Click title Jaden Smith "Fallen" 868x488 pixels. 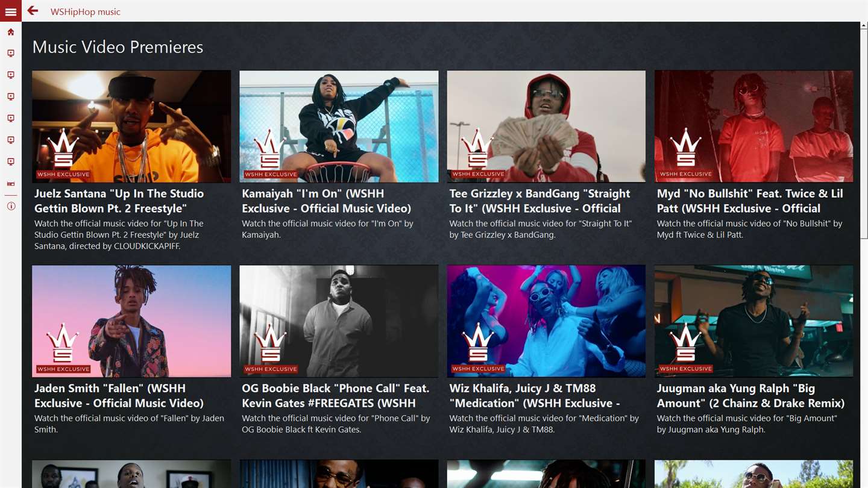(x=119, y=395)
